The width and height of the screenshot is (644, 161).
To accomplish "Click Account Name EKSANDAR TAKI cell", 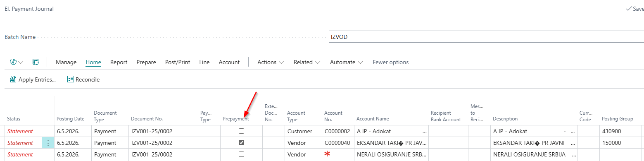I will [x=391, y=143].
